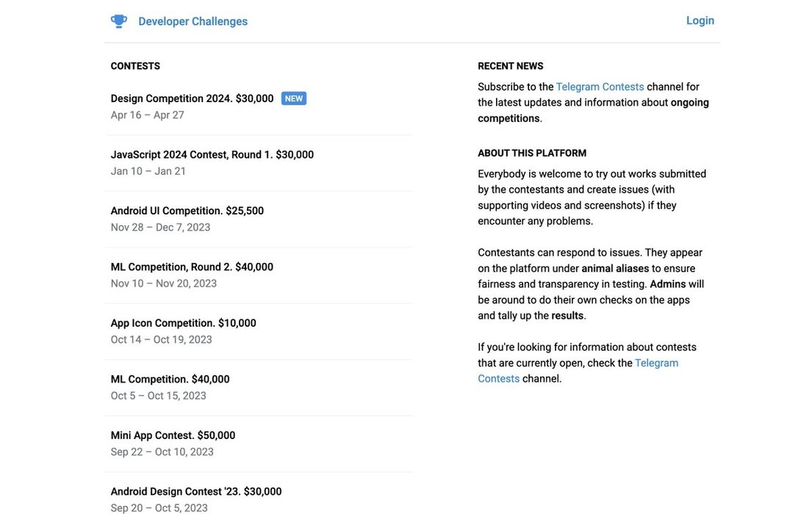Click the Jan 10 – Jan 21 date line
The height and width of the screenshot is (514, 812).
click(148, 171)
